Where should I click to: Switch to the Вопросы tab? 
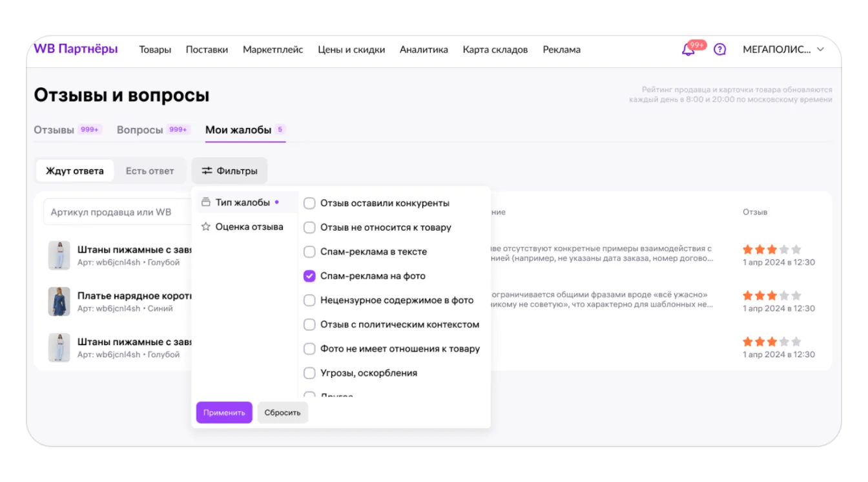(x=140, y=130)
